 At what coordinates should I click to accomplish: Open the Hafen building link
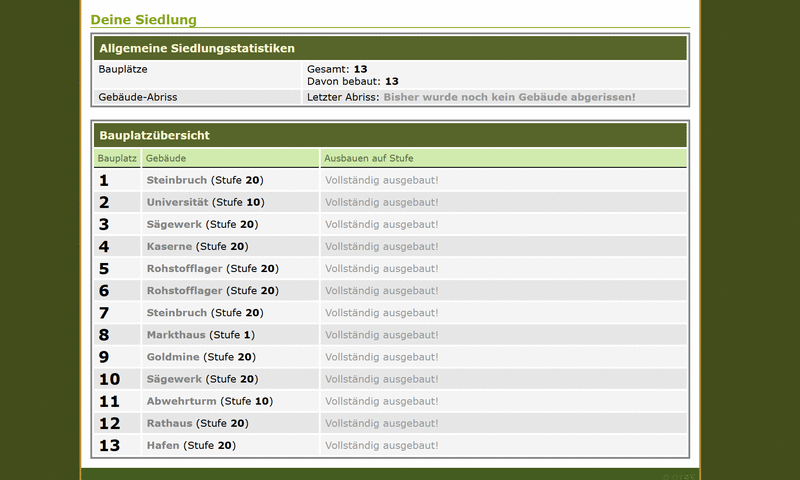[163, 445]
